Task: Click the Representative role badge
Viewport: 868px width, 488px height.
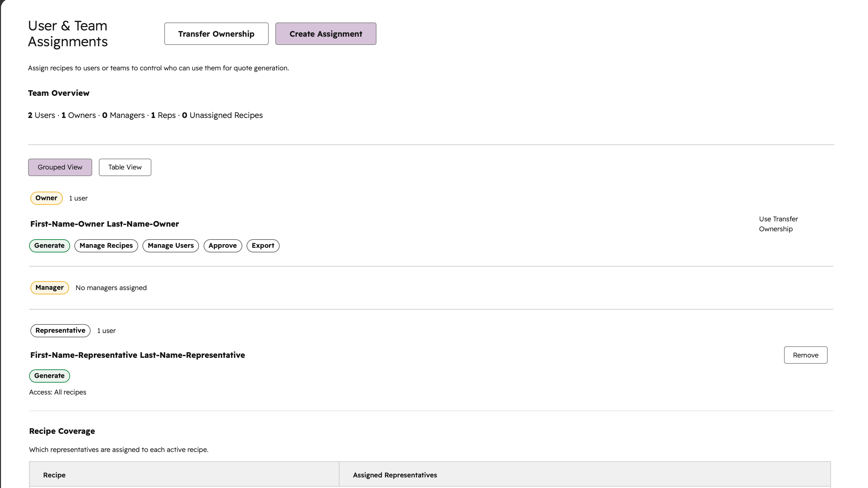Action: click(60, 330)
